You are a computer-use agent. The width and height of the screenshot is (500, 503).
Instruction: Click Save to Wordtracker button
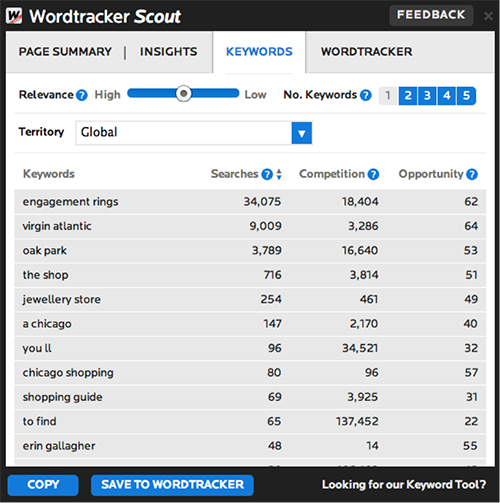pos(172,485)
